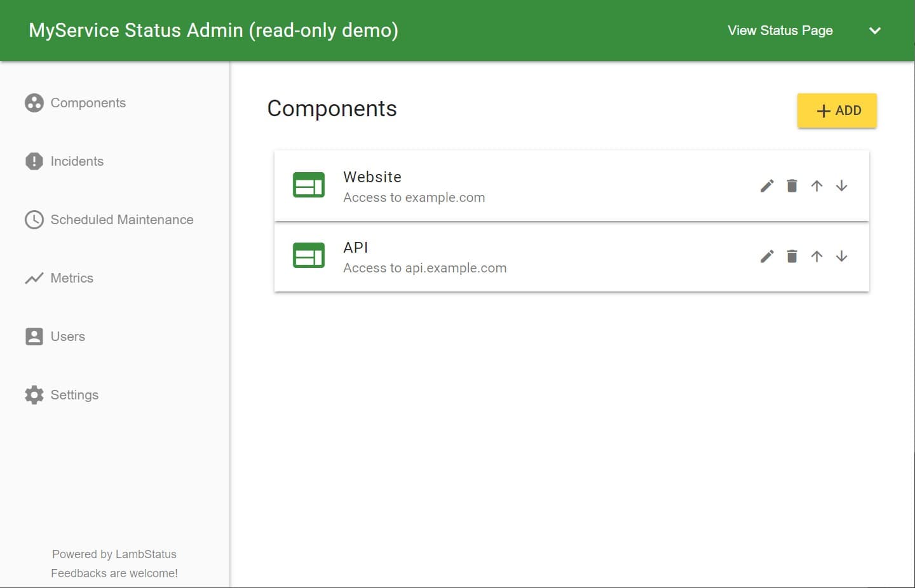915x588 pixels.
Task: Click the Scheduled Maintenance clock icon
Action: 34,219
